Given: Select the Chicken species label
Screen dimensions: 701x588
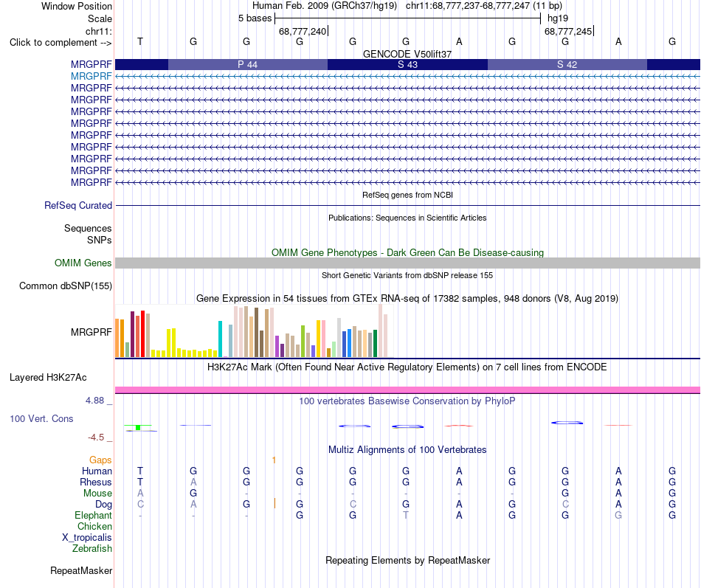Looking at the screenshot, I should [x=94, y=527].
